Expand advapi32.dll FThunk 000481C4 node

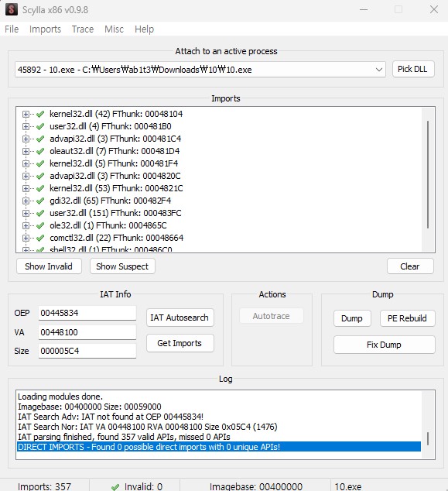click(x=26, y=139)
